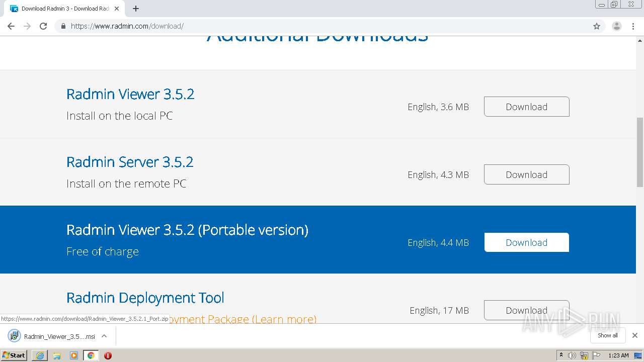Open Radmin Viewer 3.5.2 title link
The width and height of the screenshot is (644, 362).
point(130,94)
